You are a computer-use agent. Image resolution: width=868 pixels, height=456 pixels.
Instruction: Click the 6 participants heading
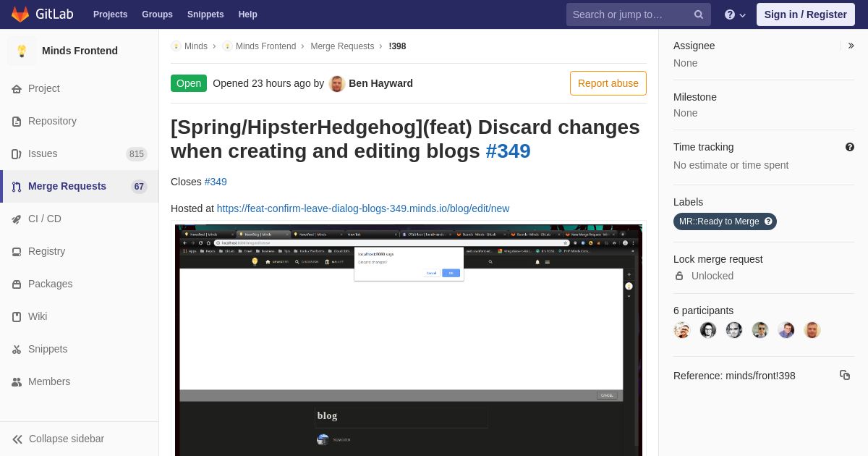tap(703, 311)
